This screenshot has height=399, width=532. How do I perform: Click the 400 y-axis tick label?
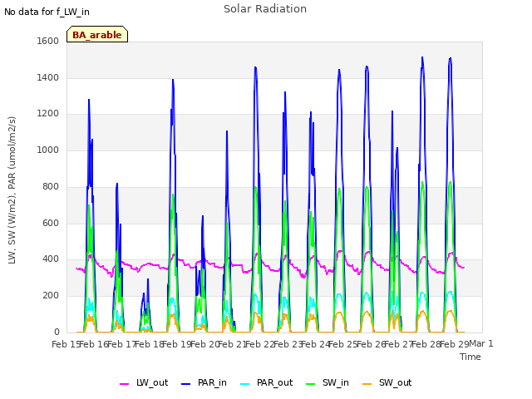pyautogui.click(x=51, y=259)
